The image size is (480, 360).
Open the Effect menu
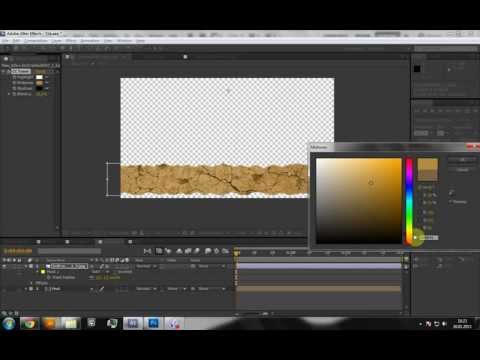pyautogui.click(x=71, y=41)
